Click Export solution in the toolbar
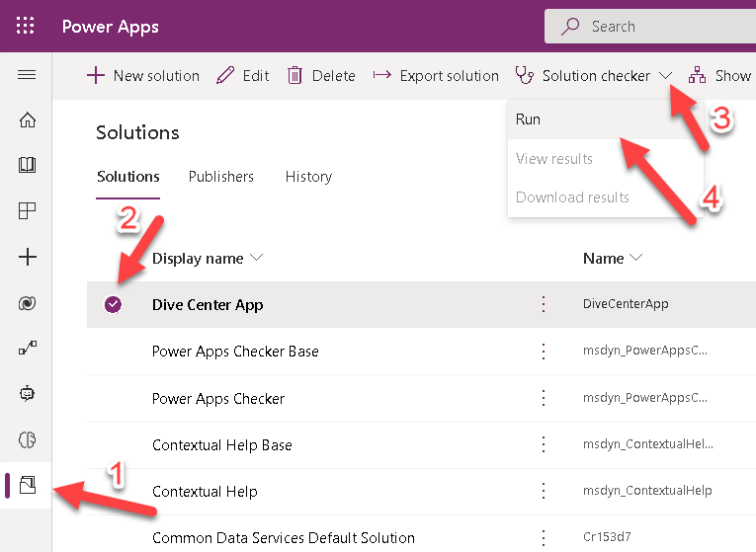Image resolution: width=756 pixels, height=552 pixels. 436,76
